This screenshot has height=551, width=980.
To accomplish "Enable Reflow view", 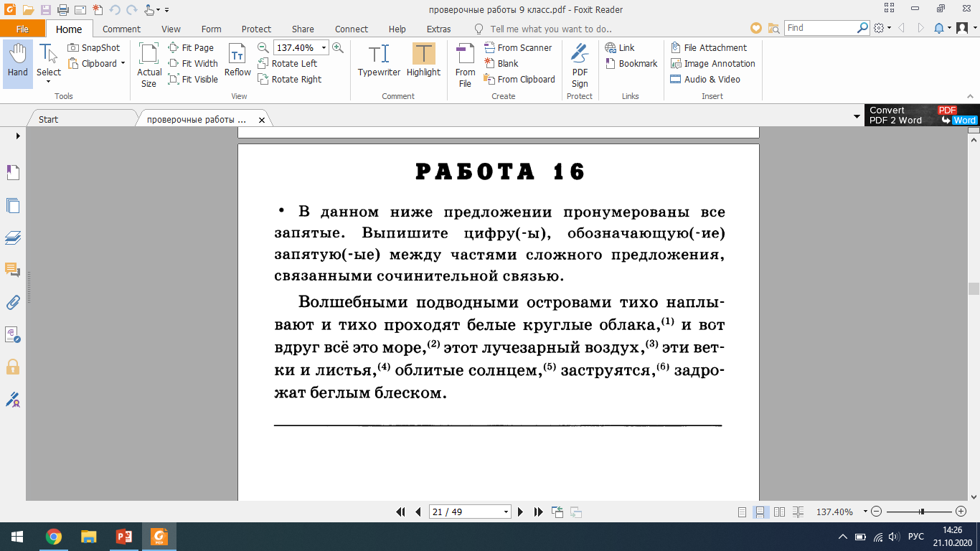I will (x=237, y=60).
